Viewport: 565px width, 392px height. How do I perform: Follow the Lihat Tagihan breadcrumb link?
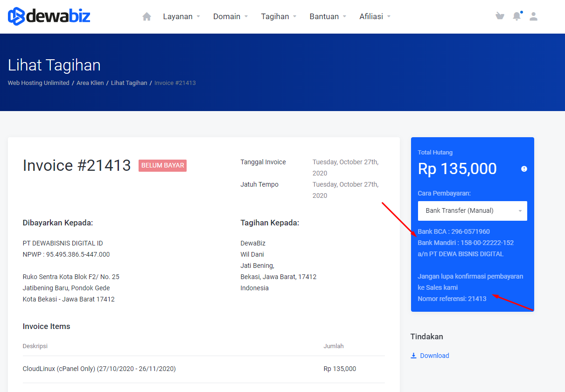pos(129,83)
